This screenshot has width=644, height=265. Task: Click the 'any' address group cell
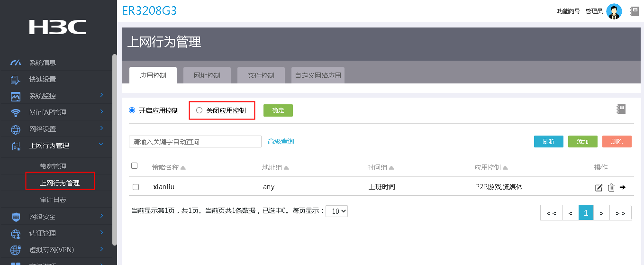click(269, 187)
